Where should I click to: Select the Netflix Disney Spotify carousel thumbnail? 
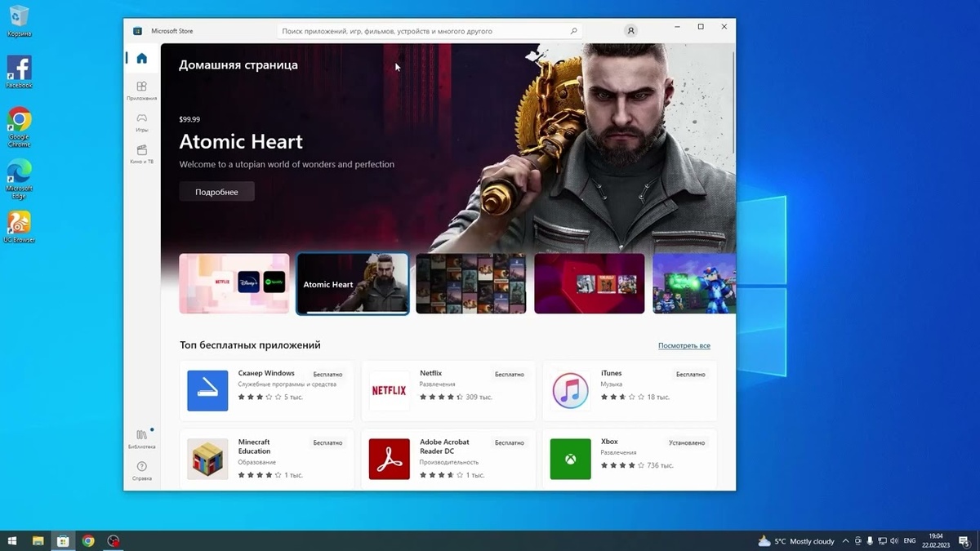[234, 283]
